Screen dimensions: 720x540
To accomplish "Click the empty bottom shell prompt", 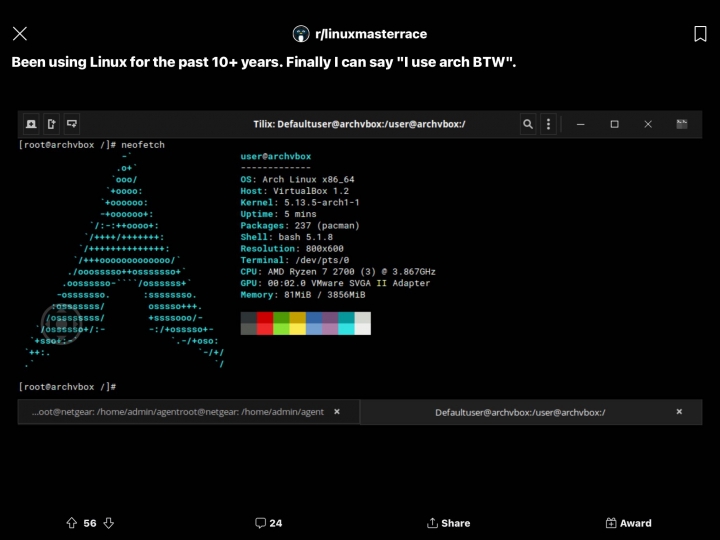I will (x=67, y=387).
